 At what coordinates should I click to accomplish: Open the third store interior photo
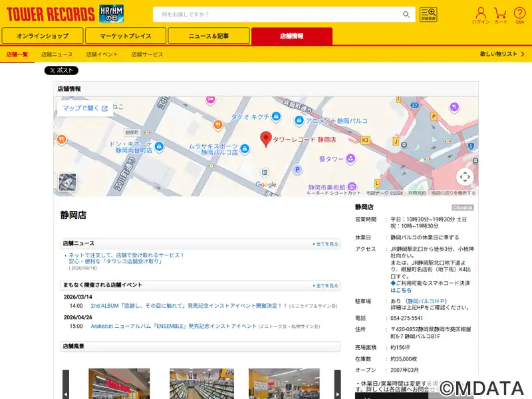click(x=284, y=384)
